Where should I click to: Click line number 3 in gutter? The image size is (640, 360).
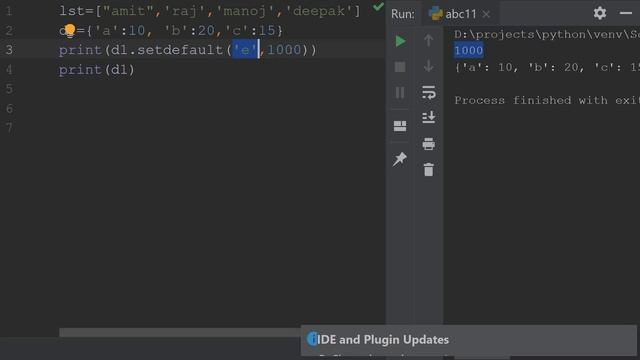click(x=9, y=50)
